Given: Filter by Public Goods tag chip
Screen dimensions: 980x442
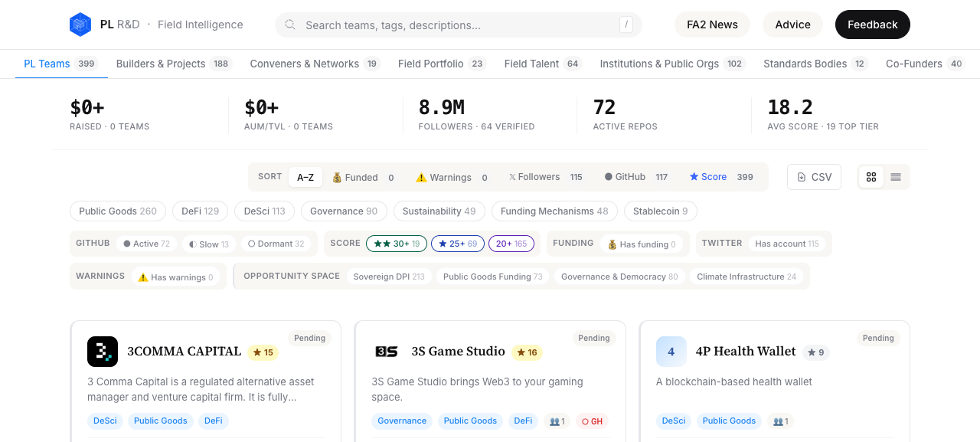Looking at the screenshot, I should click(x=118, y=211).
